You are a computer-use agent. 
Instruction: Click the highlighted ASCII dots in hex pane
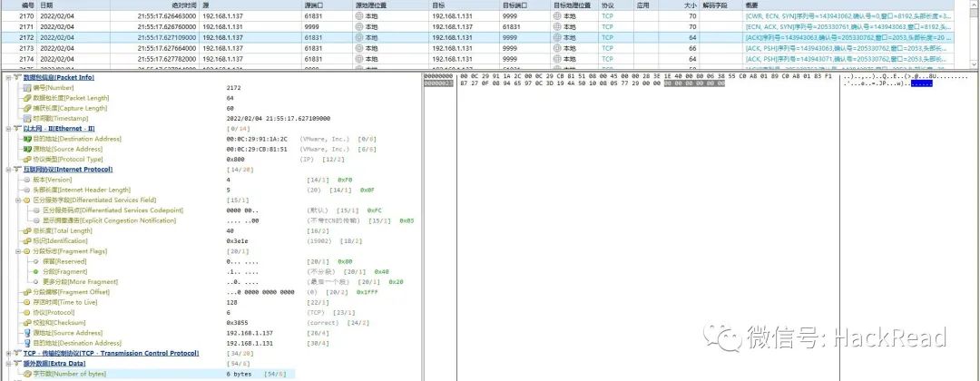coord(921,83)
